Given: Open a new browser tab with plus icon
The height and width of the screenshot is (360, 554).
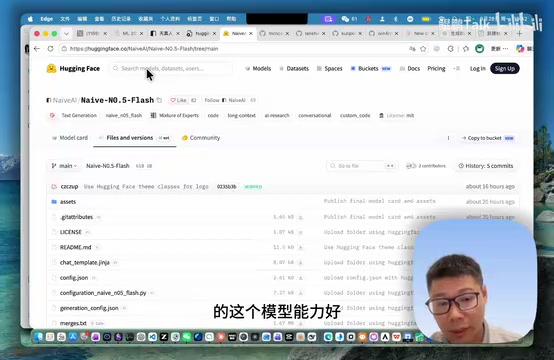Looking at the screenshot, I should point(519,34).
